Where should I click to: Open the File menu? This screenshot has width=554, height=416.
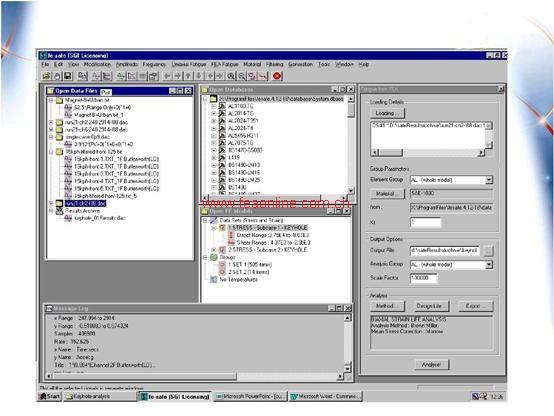click(45, 64)
